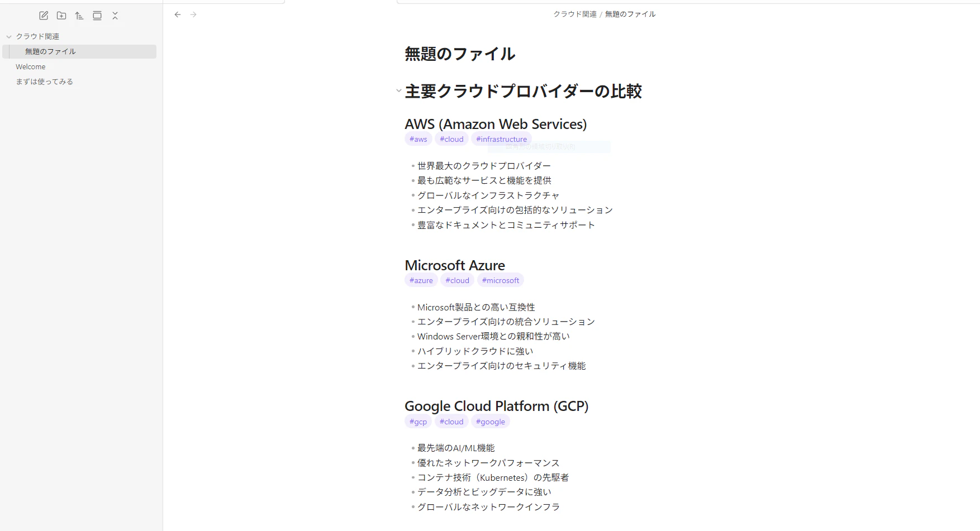980x531 pixels.
Task: Collapse the クラウド関連 folder
Action: tap(9, 37)
